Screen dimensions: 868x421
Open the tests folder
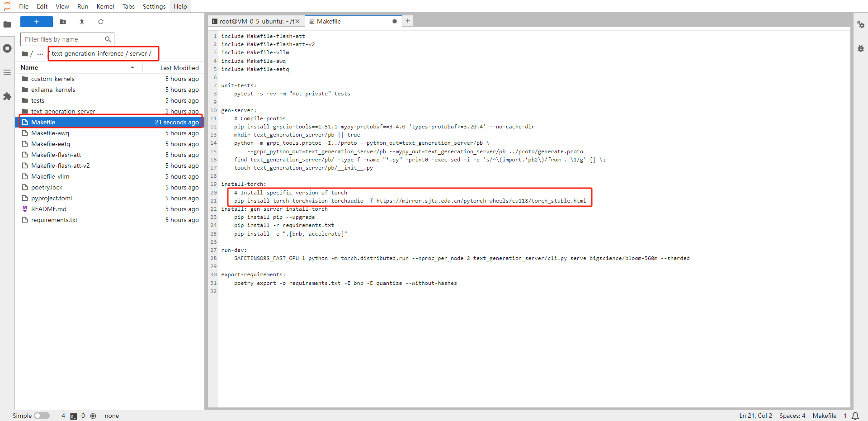tap(110, 100)
